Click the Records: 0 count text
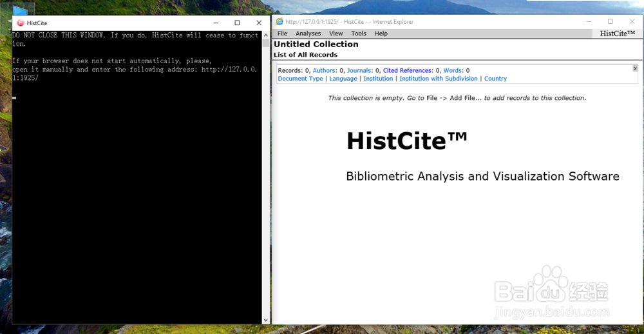 point(294,71)
